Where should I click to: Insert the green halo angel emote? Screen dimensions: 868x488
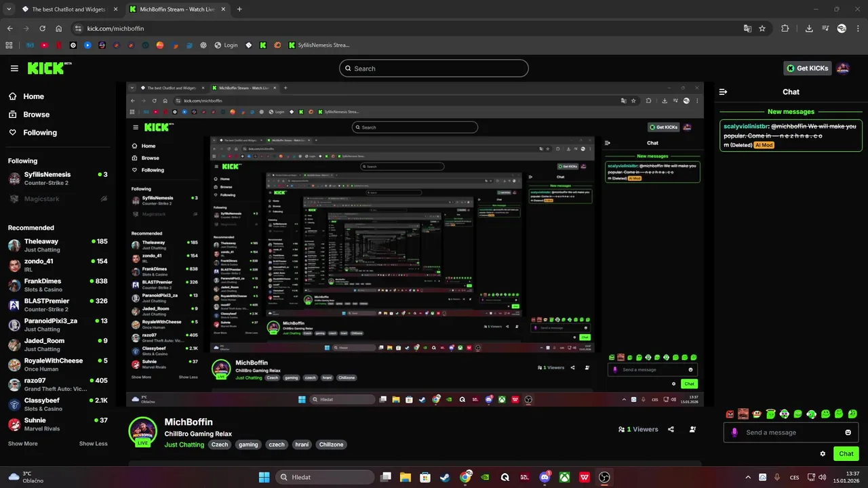(x=770, y=414)
